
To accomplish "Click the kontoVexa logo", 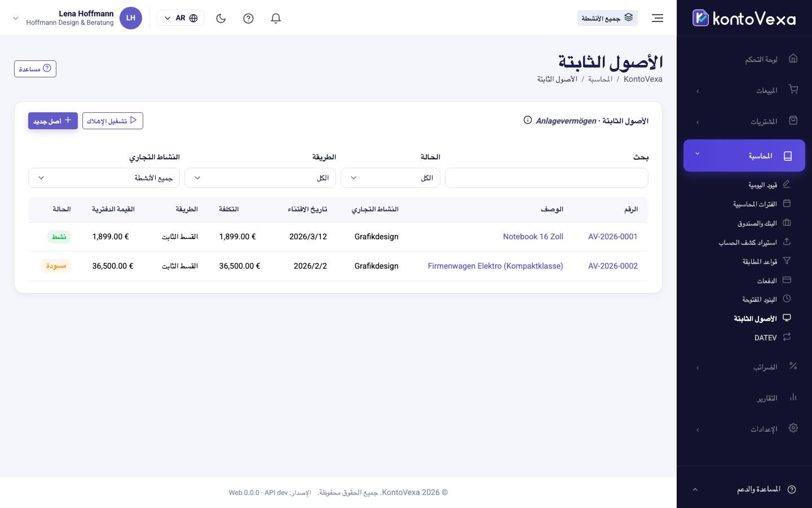I will tap(744, 18).
